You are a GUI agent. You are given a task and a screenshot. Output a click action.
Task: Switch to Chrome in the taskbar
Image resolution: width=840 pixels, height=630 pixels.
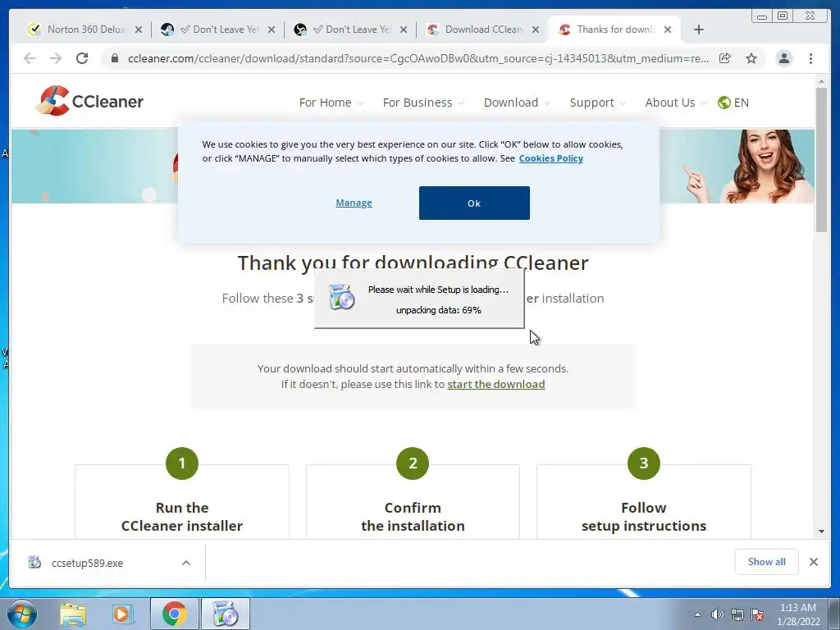coord(174,614)
